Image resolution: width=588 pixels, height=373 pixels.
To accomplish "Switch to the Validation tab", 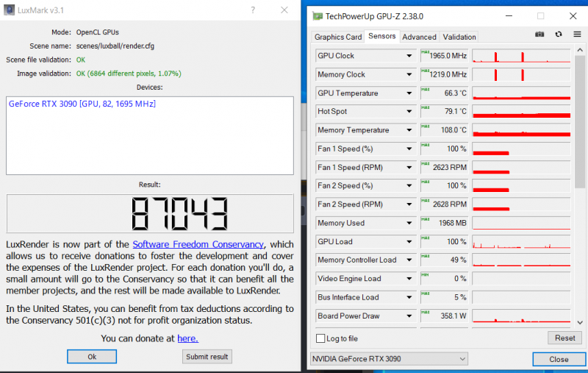I will (x=459, y=37).
